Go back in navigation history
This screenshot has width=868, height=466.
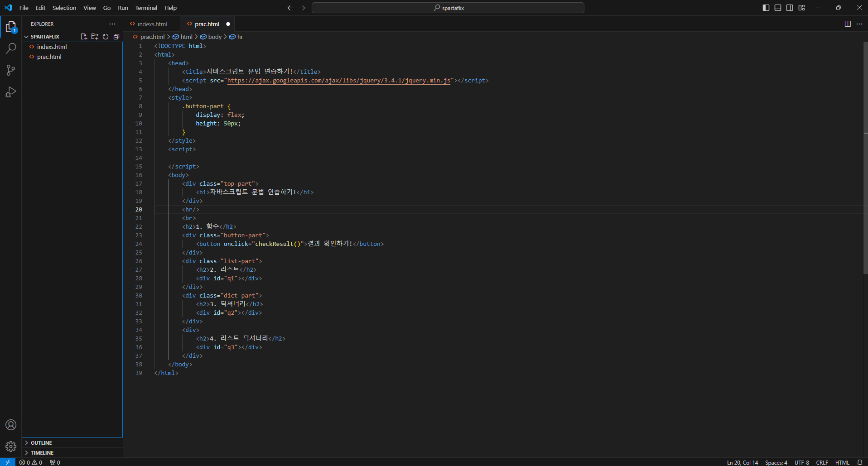(290, 8)
